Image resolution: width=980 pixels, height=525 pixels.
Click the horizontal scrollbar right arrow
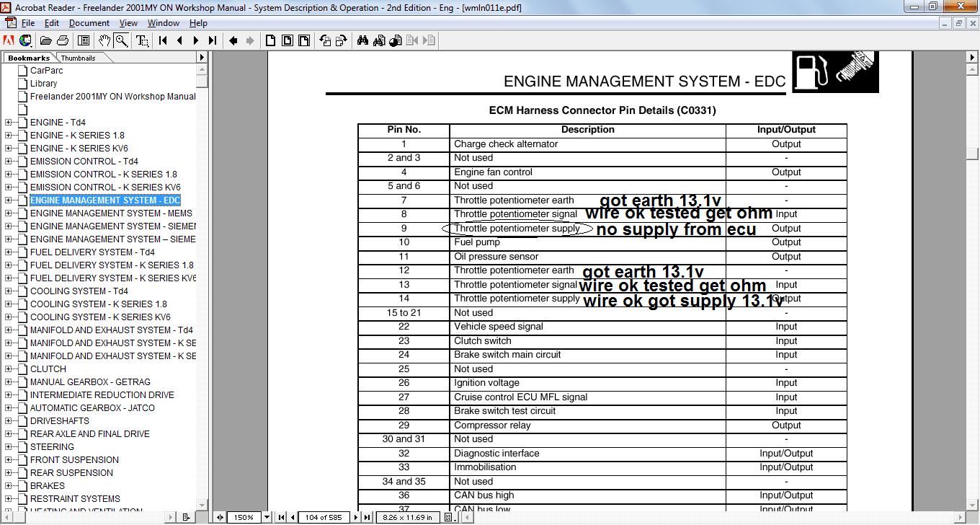(961, 517)
